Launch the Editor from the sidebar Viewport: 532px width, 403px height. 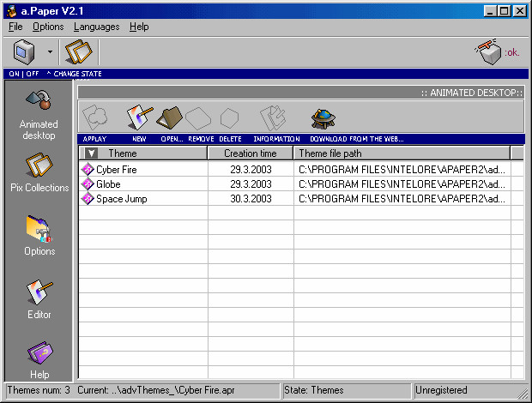point(39,299)
